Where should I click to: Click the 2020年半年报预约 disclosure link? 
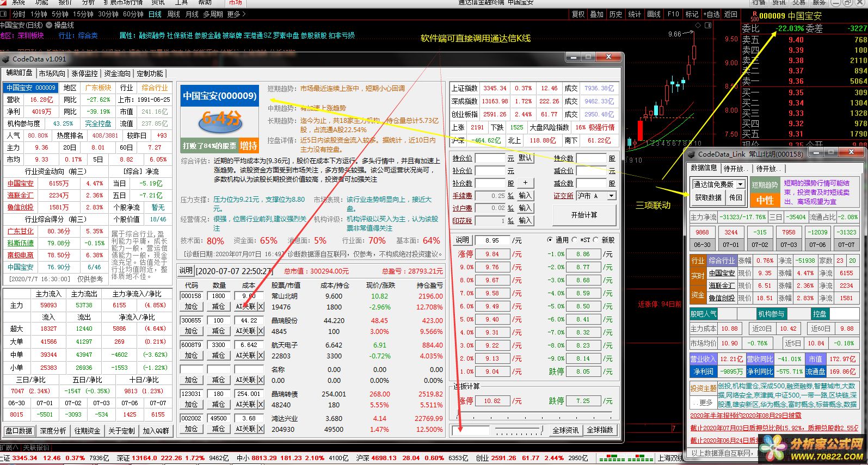746,416
